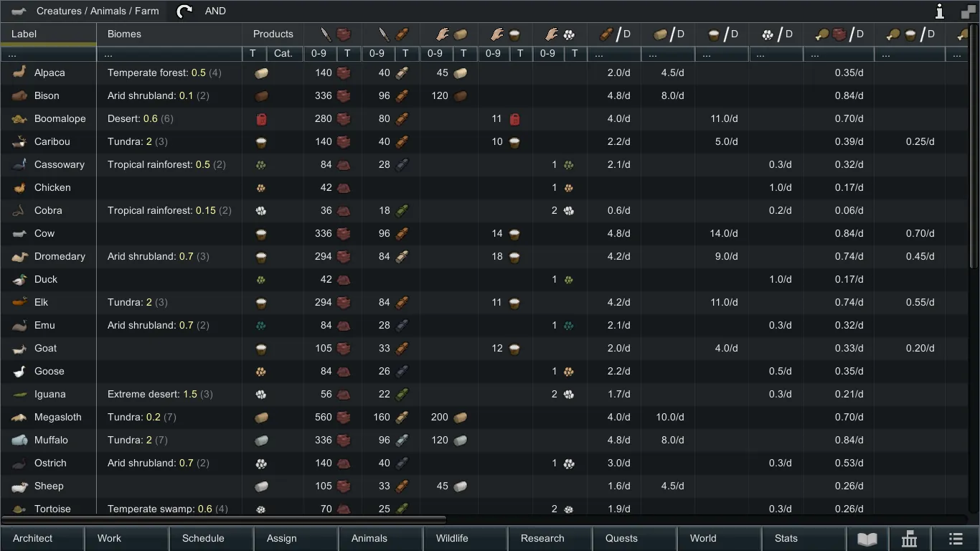Viewport: 980px width, 551px height.
Task: Sort by the egg amount column icon
Action: point(560,34)
